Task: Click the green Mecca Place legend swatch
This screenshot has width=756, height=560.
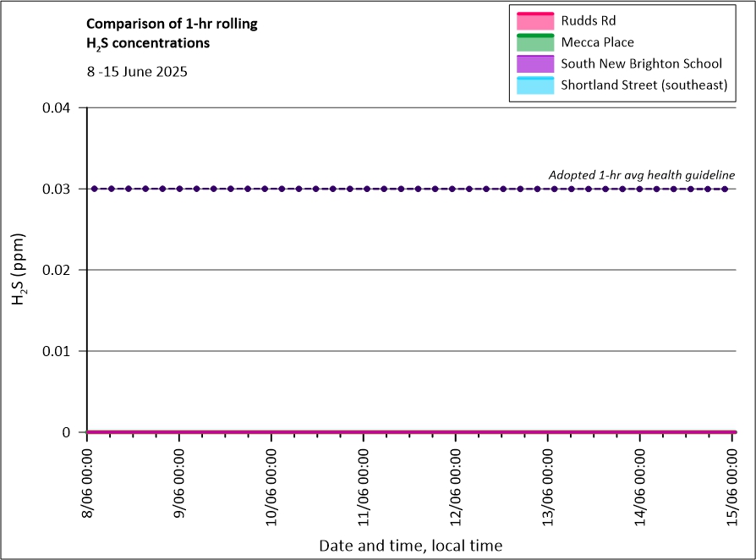Action: [x=533, y=41]
